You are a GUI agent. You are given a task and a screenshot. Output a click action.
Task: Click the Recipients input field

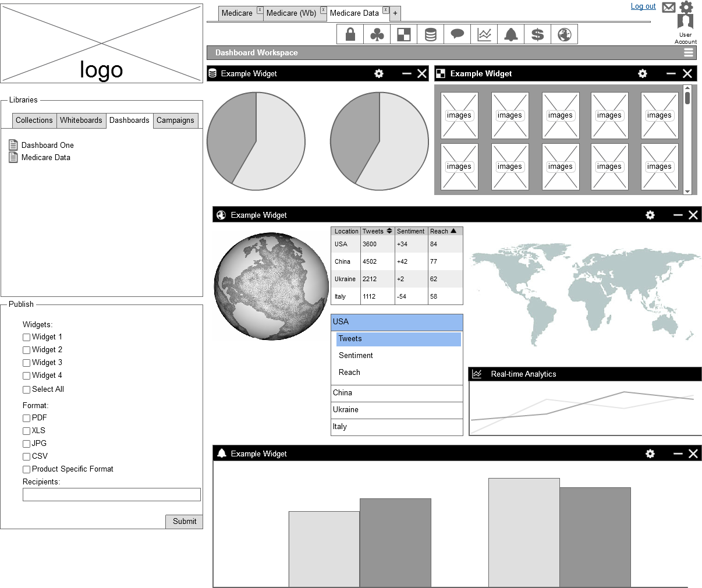tap(111, 494)
